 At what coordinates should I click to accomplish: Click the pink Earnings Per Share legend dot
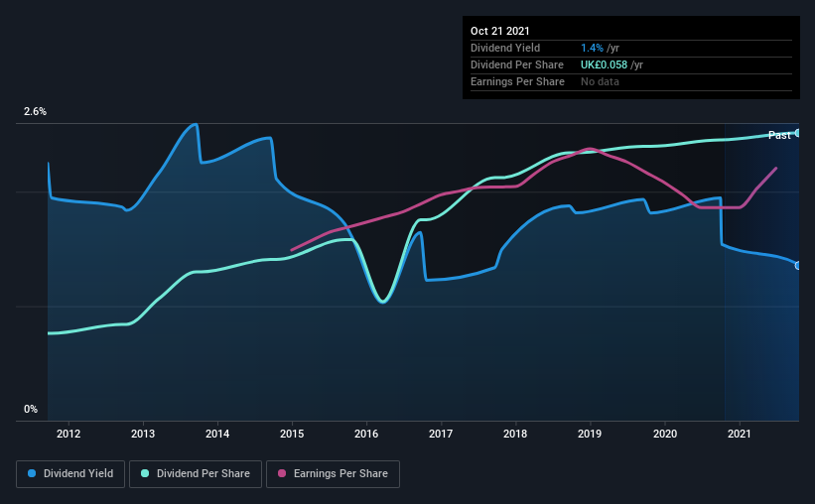click(x=282, y=473)
